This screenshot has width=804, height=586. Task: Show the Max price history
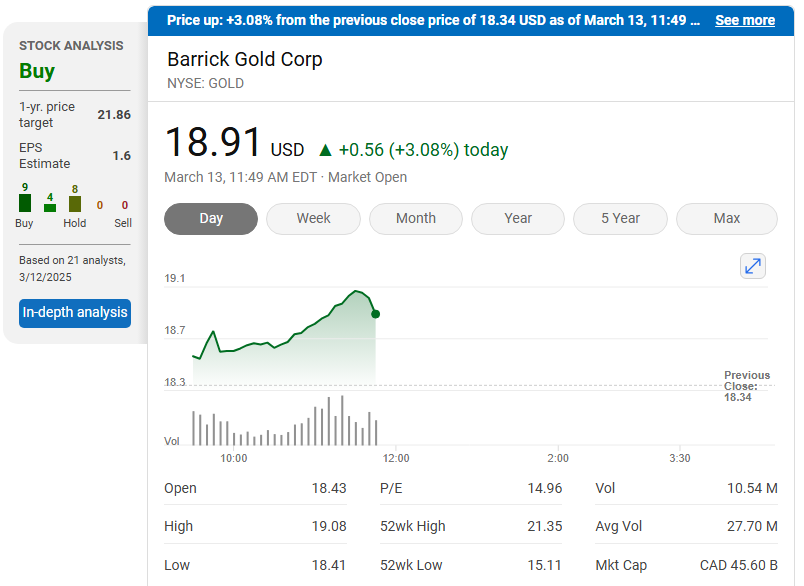[x=727, y=218]
